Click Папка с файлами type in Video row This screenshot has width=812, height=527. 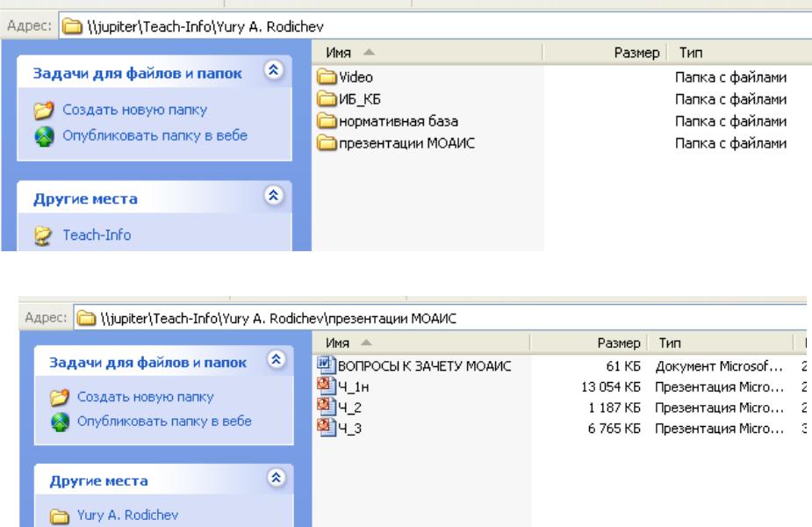point(730,77)
